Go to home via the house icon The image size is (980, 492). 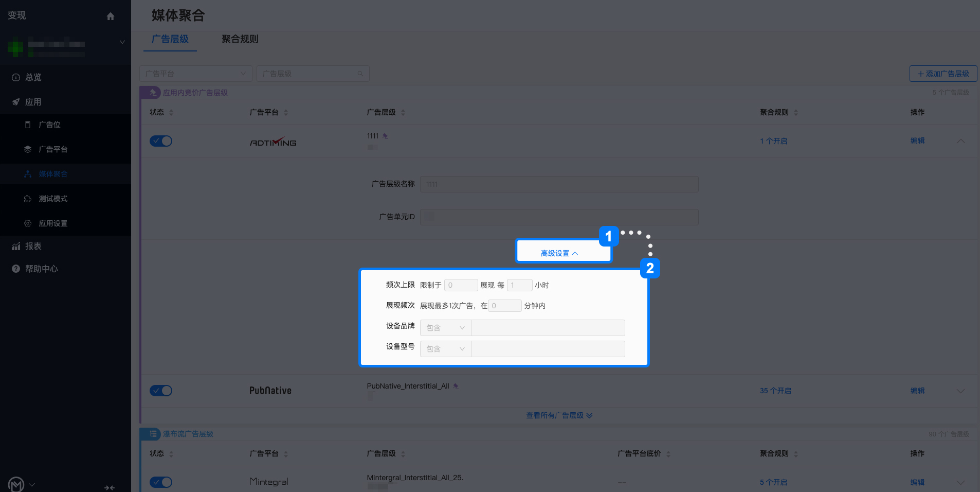coord(110,16)
